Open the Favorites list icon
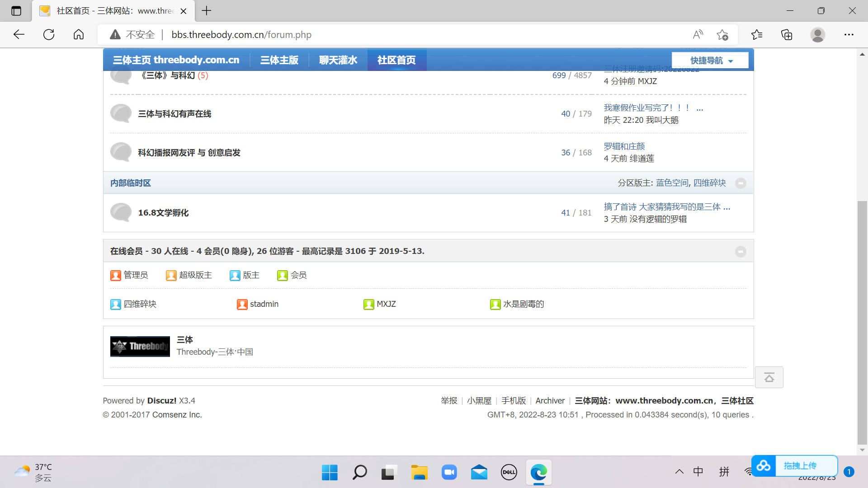Viewport: 868px width, 488px height. coord(757,34)
